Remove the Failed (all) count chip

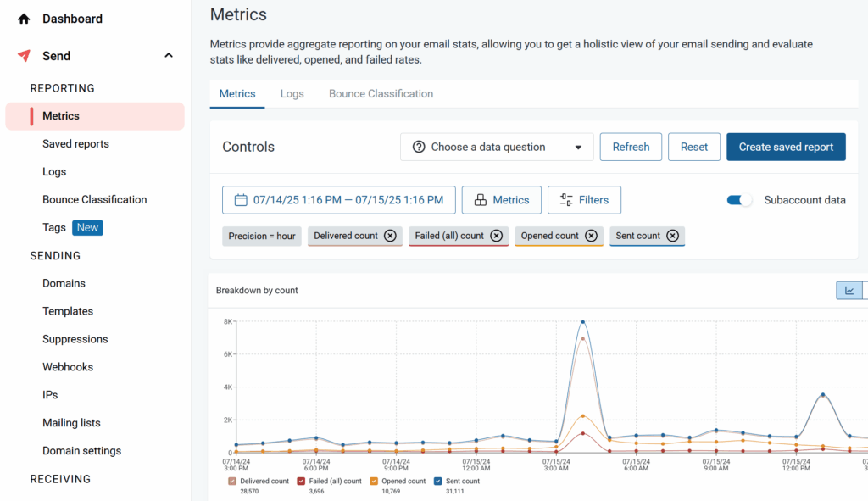(497, 236)
